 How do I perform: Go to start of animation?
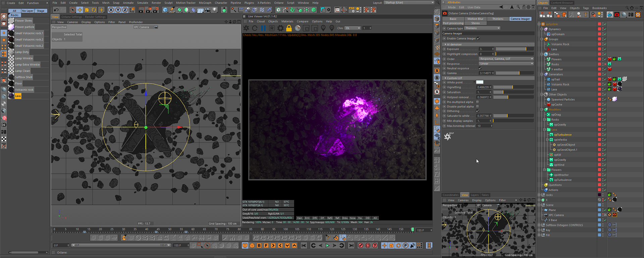[x=304, y=246]
